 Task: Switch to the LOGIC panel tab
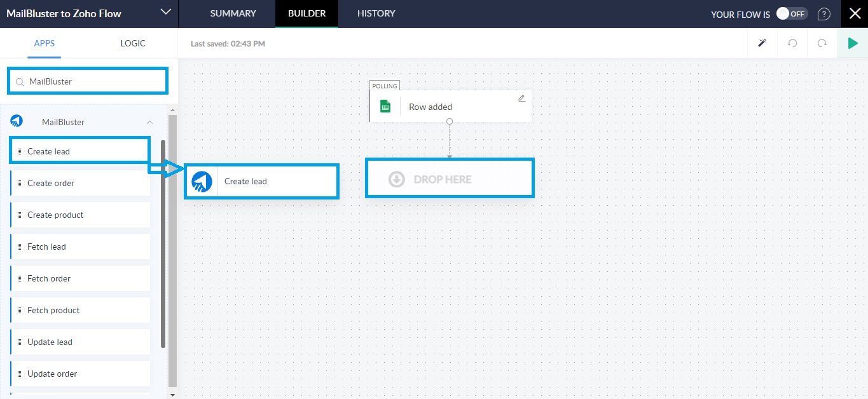click(133, 43)
